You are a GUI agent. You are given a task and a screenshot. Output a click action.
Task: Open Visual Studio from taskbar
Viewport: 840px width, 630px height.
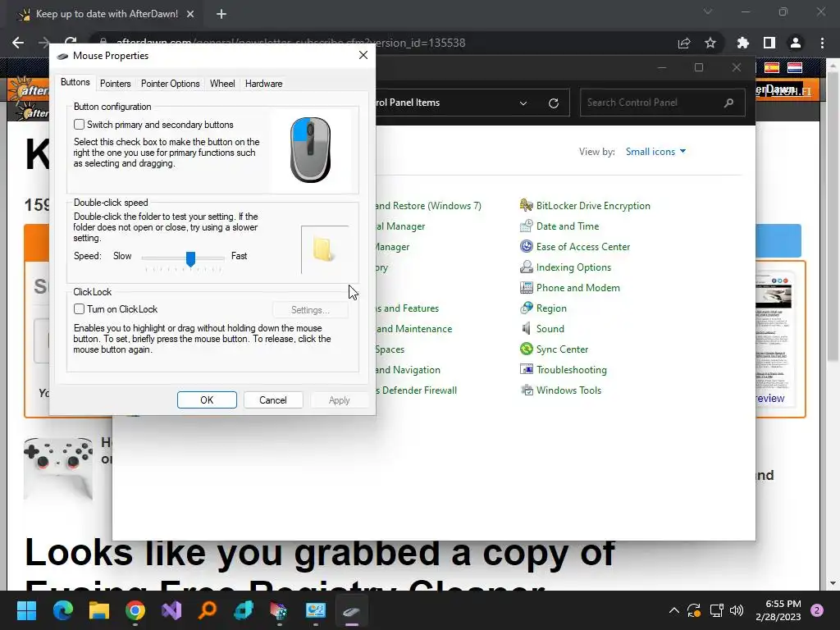click(x=171, y=610)
